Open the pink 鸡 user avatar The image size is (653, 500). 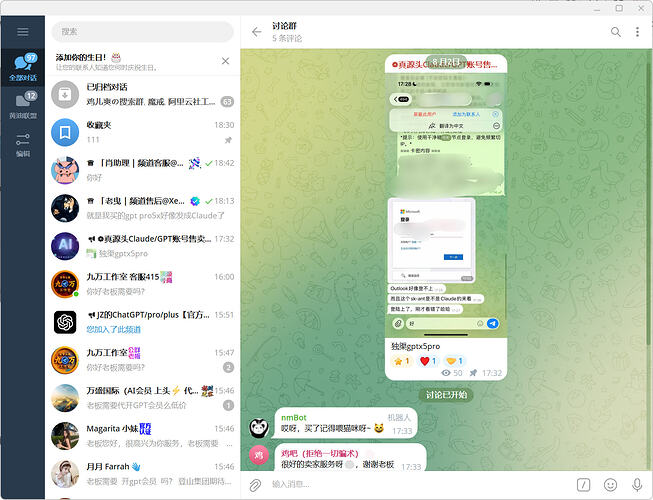[259, 455]
